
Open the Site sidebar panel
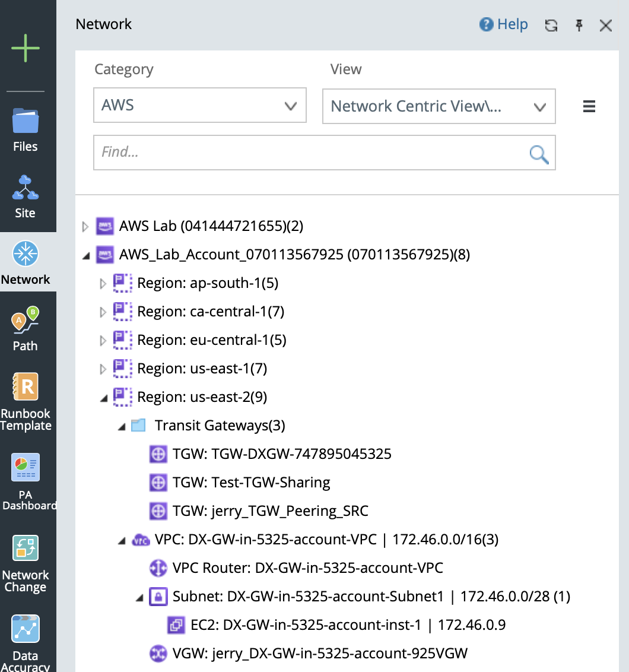pos(26,196)
